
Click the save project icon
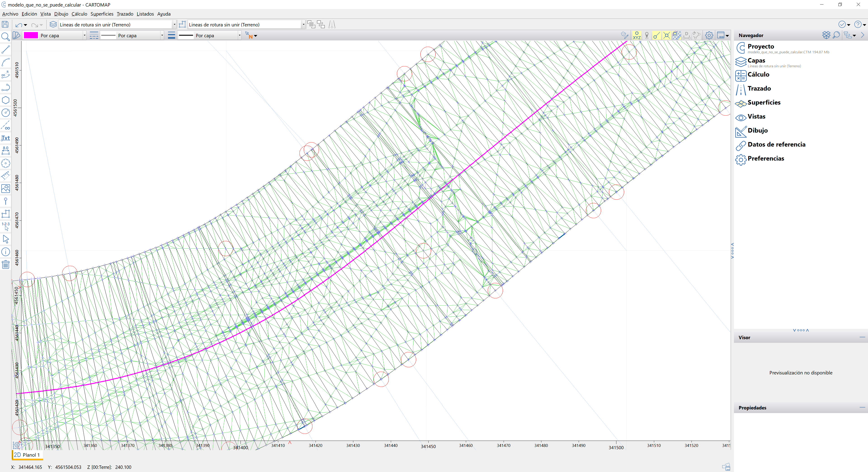(5, 24)
